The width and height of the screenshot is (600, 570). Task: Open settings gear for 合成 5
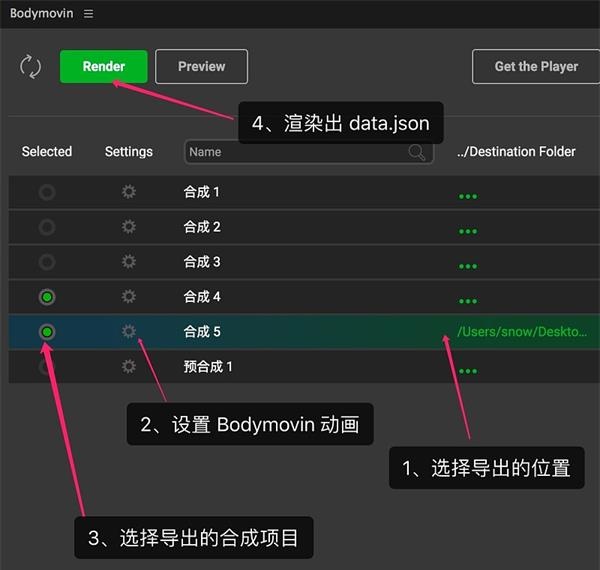click(129, 331)
